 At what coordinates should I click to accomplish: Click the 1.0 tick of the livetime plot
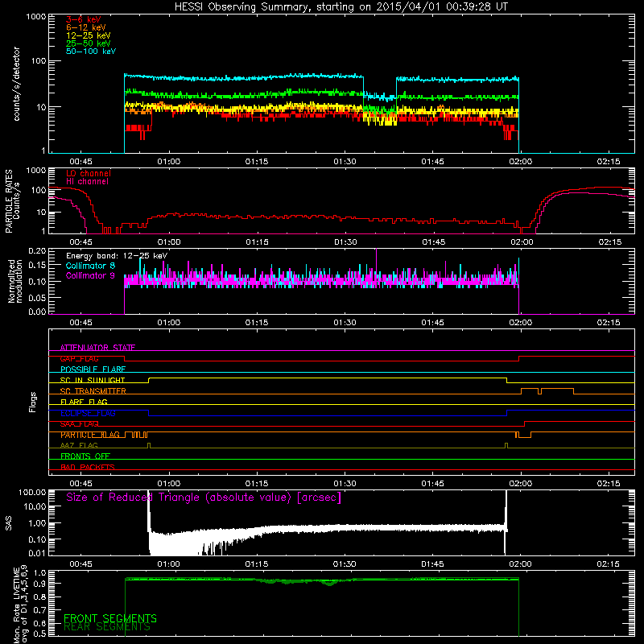point(39,573)
